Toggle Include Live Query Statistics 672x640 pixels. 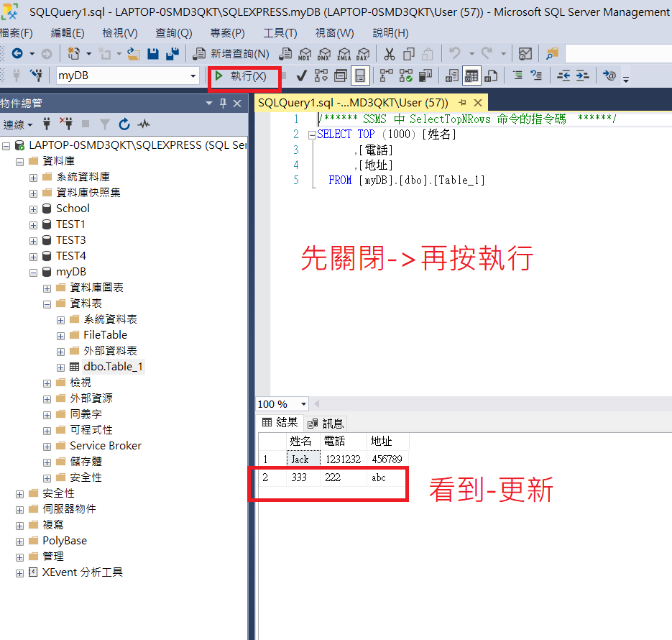pos(406,76)
